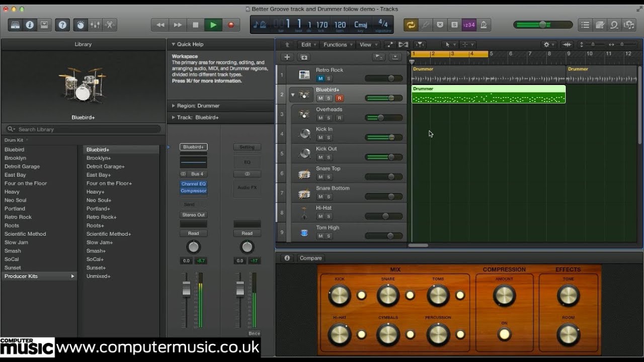Click the Hi-Hat track icon
Viewport: 644px width, 362px height.
pos(304,213)
